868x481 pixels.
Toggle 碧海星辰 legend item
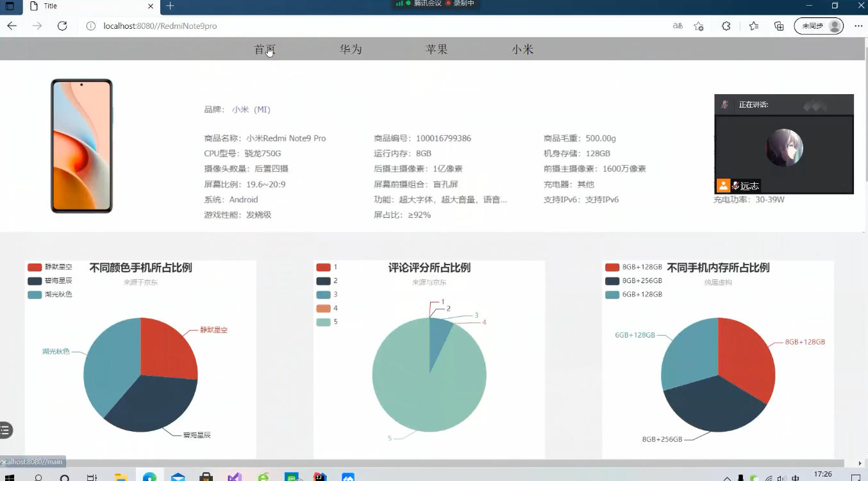point(50,281)
